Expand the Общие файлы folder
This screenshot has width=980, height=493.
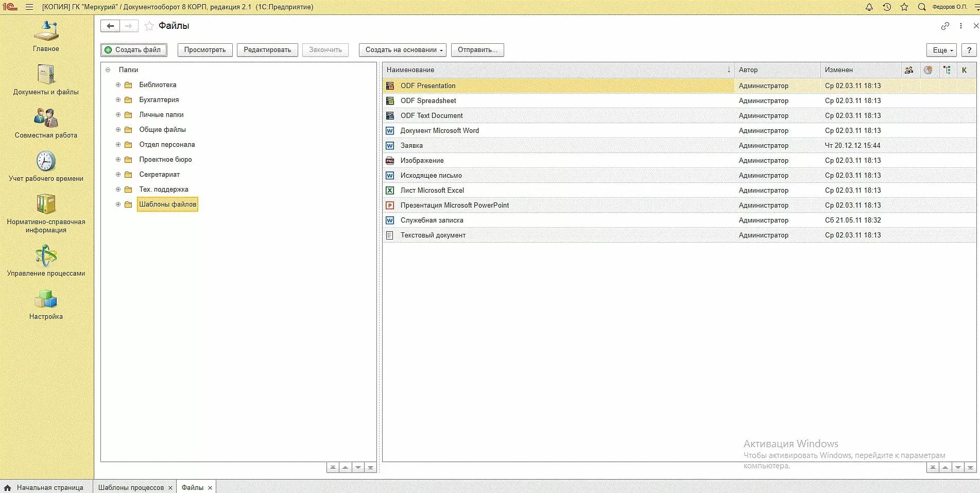(118, 130)
